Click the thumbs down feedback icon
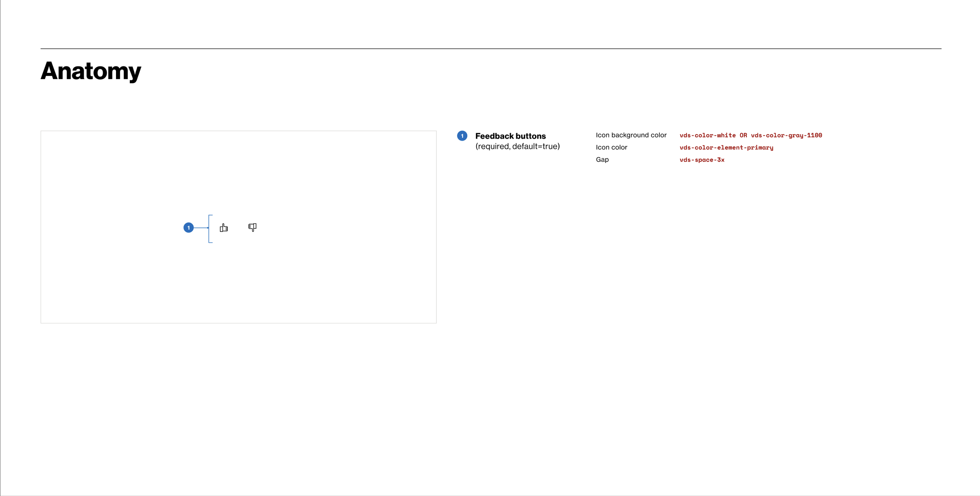The width and height of the screenshot is (980, 496). 252,227
